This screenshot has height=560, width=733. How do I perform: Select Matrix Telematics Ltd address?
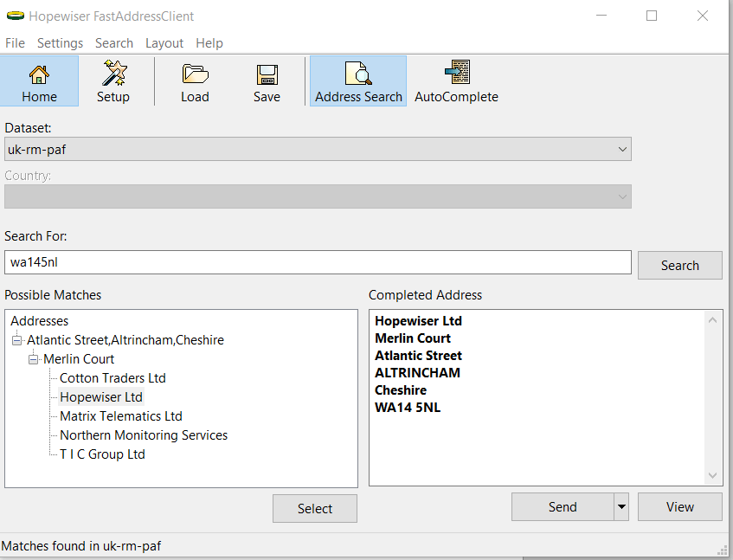(x=121, y=416)
